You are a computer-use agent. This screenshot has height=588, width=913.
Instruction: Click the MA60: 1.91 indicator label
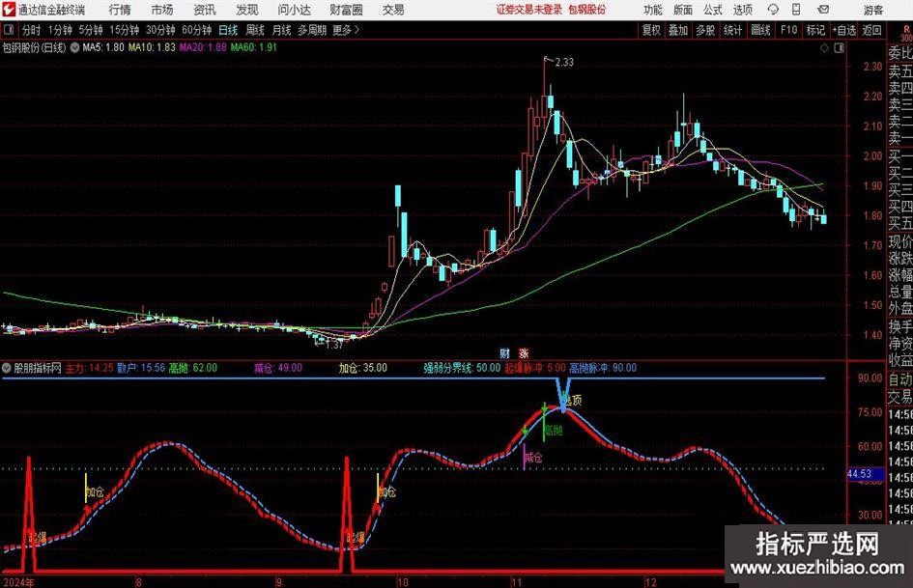coord(253,47)
